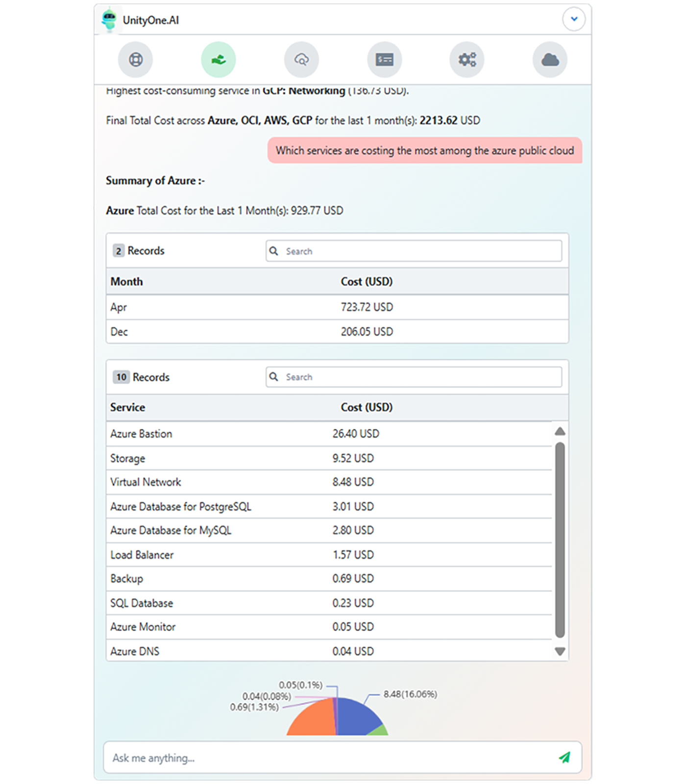Screen dimensions: 686x784
Task: Click the pink user question message bubble
Action: pyautogui.click(x=425, y=150)
